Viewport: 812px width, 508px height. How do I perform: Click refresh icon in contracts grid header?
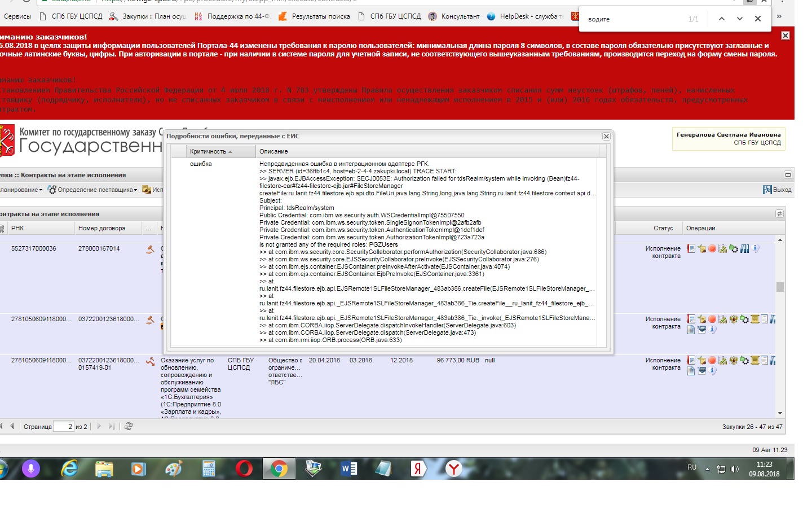779,214
